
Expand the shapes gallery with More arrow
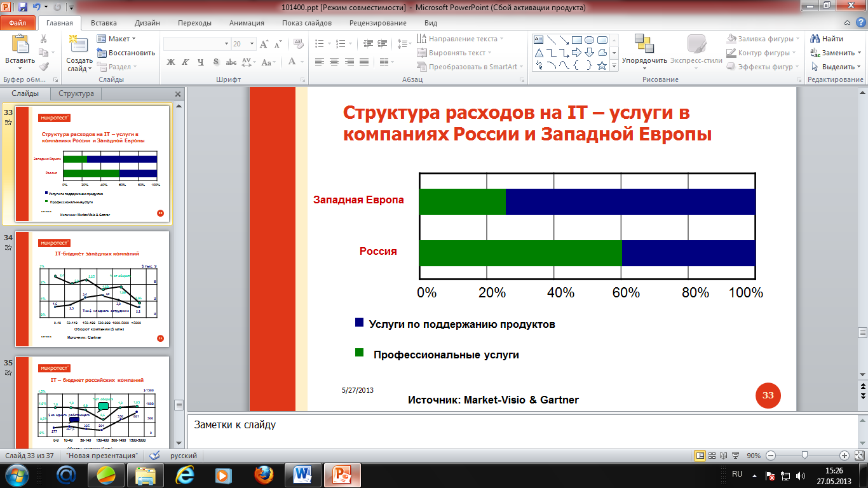click(613, 65)
